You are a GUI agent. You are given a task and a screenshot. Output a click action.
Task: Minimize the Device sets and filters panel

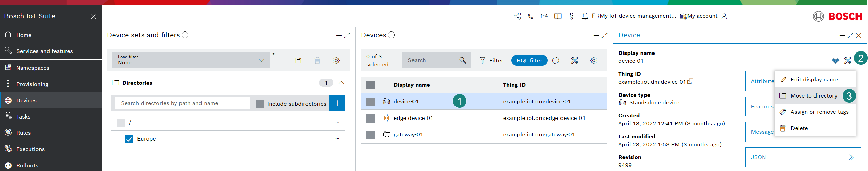[339, 35]
